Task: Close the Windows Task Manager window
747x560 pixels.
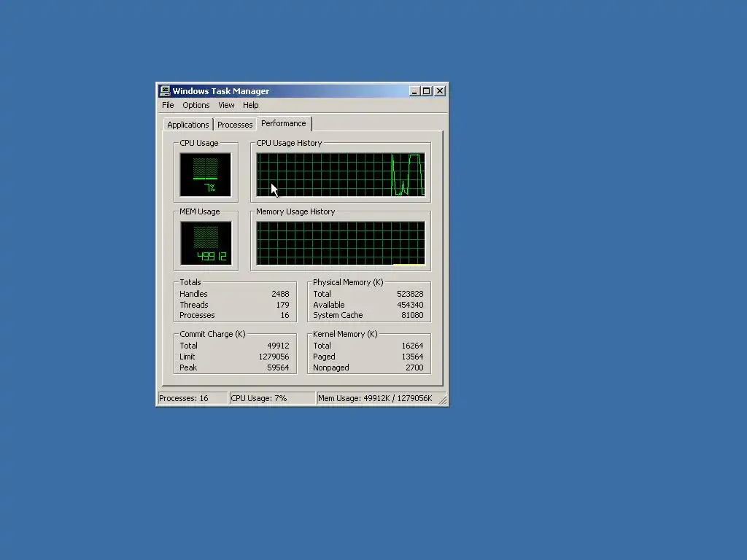Action: (440, 91)
